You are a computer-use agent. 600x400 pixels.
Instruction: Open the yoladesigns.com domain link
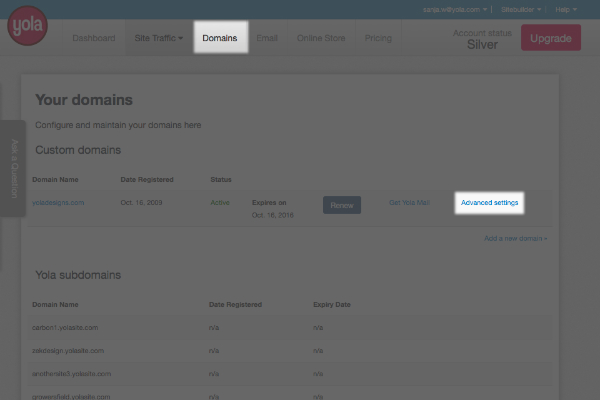coord(58,202)
